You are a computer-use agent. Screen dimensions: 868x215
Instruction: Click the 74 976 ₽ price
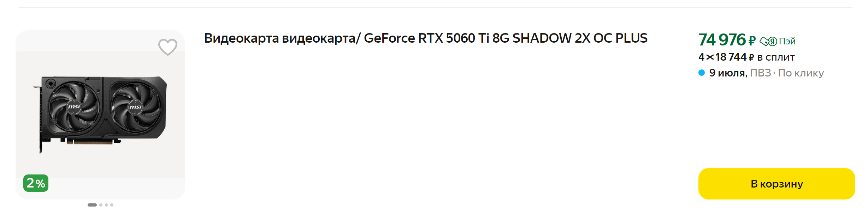727,40
